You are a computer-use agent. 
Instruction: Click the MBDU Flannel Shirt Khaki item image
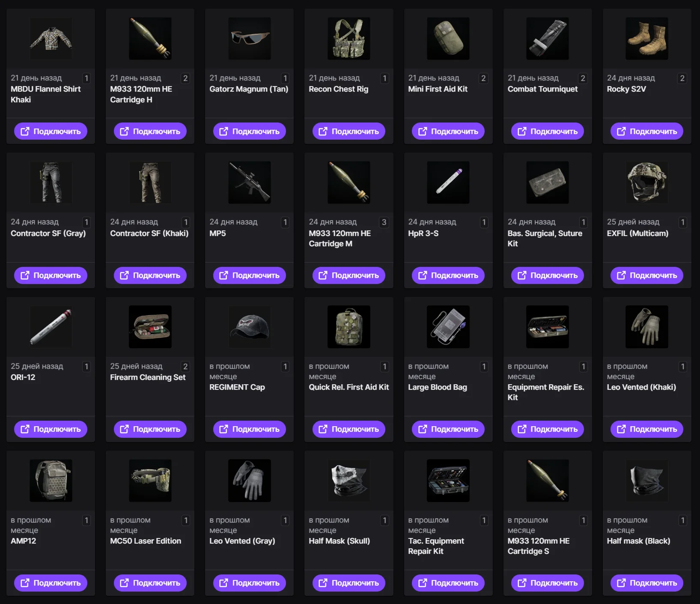[x=51, y=39]
